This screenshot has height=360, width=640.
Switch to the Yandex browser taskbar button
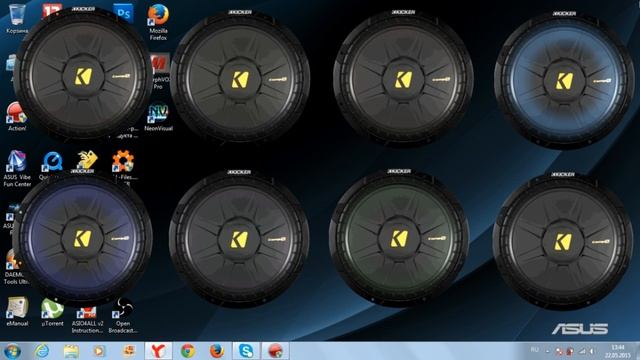[x=158, y=351]
